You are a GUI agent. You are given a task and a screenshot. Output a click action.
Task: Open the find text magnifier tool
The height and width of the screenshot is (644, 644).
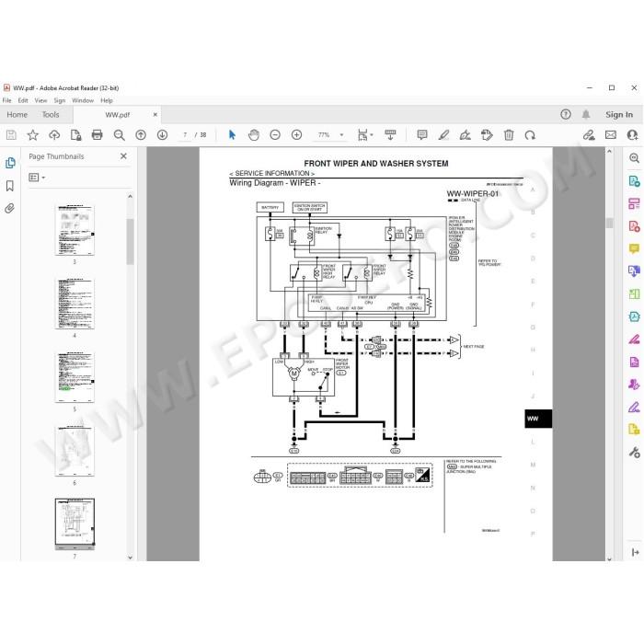119,134
